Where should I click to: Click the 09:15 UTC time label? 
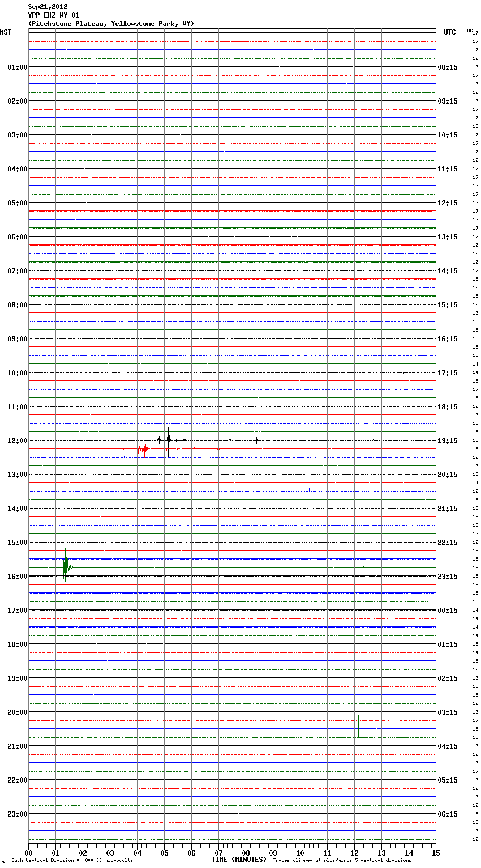pos(448,101)
